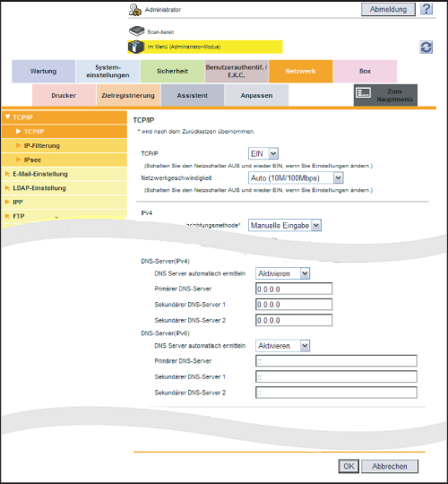Click the IPv6 Sekundärer DNS-Server 1 field
This screenshot has height=484, width=448.
pyautogui.click(x=336, y=376)
